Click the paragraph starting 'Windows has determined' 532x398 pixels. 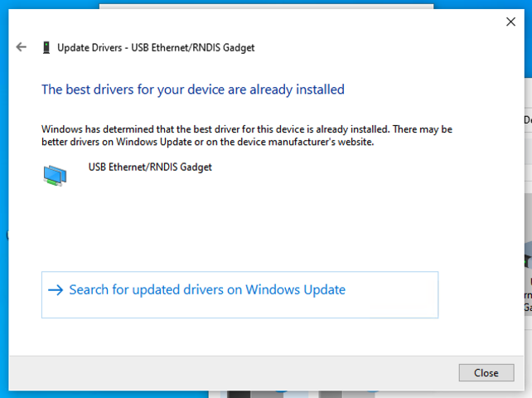tap(247, 135)
